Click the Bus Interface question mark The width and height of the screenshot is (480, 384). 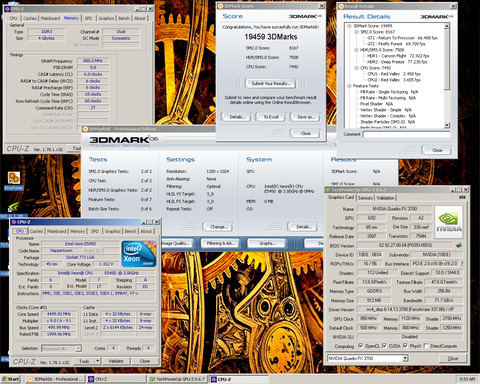click(462, 263)
